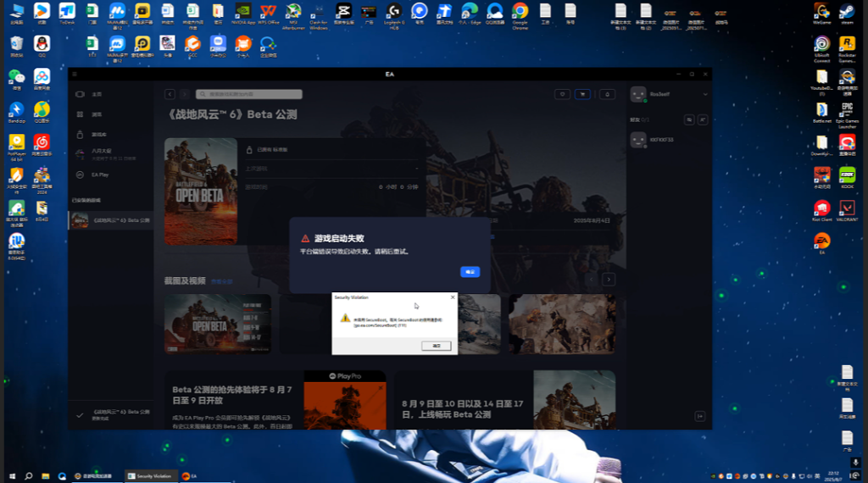Open the Steam desktop shortcut
The height and width of the screenshot is (483, 868).
(x=847, y=14)
